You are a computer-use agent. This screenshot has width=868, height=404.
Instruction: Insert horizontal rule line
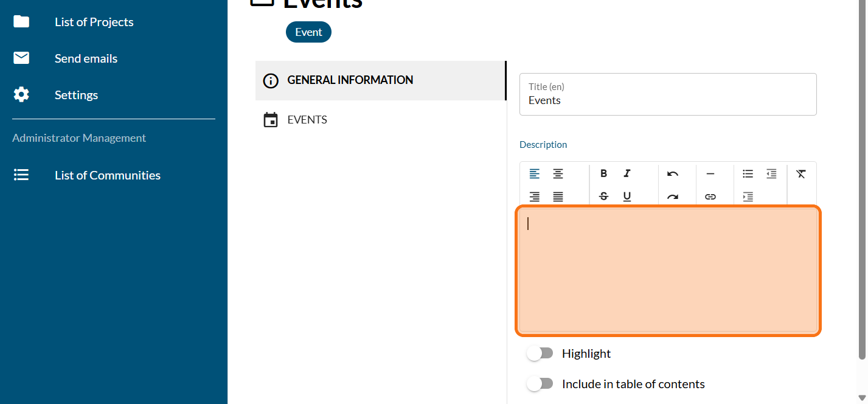(x=710, y=174)
